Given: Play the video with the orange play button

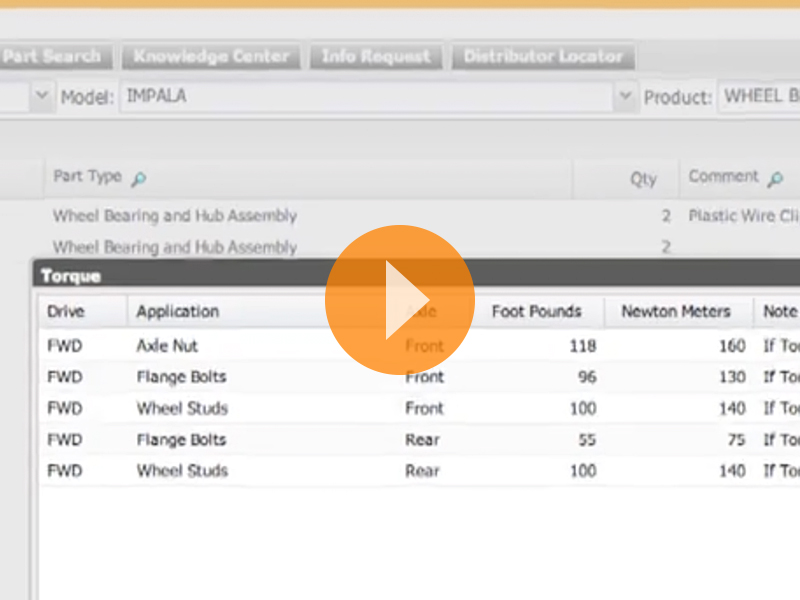Looking at the screenshot, I should click(399, 300).
